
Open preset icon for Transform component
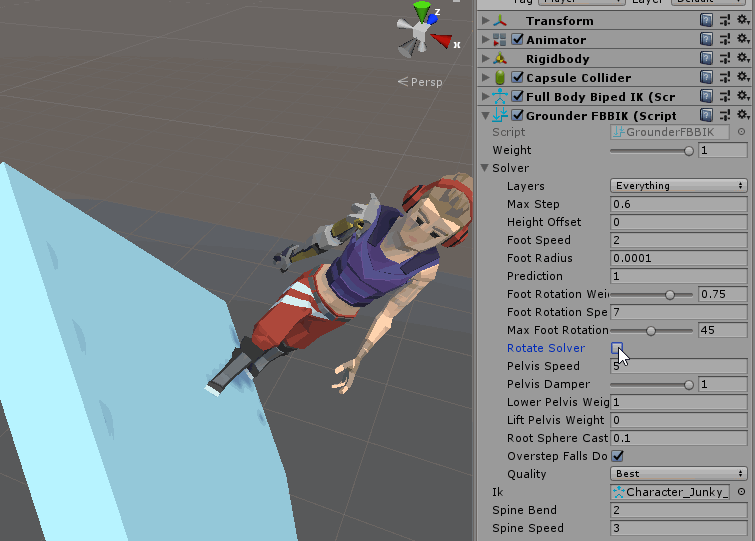725,20
